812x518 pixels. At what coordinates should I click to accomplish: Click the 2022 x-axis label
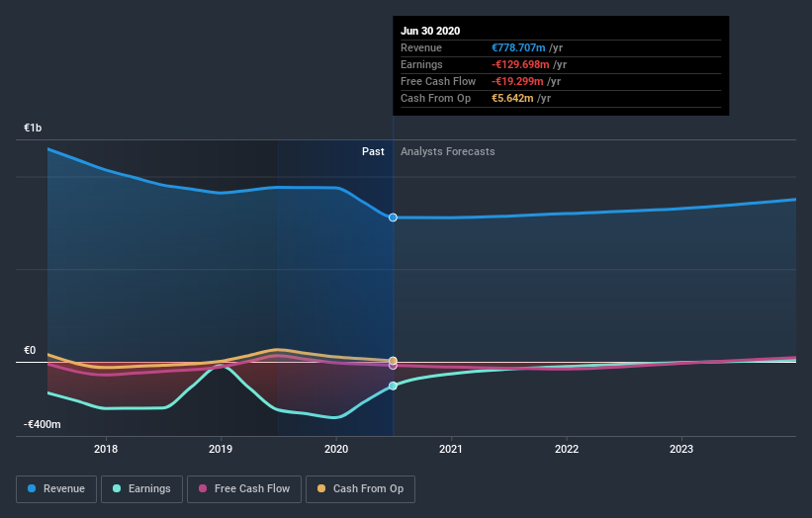point(567,449)
